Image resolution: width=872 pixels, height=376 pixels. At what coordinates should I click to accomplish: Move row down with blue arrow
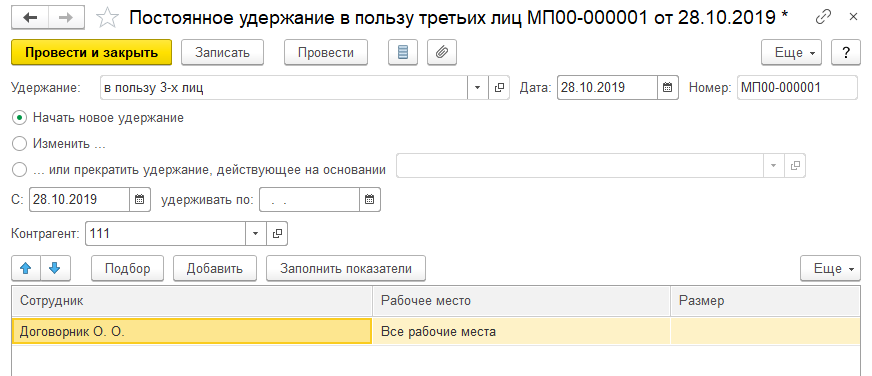point(54,269)
